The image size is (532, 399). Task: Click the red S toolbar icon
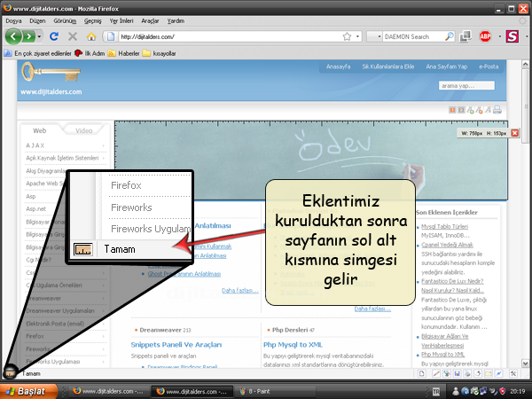(512, 37)
